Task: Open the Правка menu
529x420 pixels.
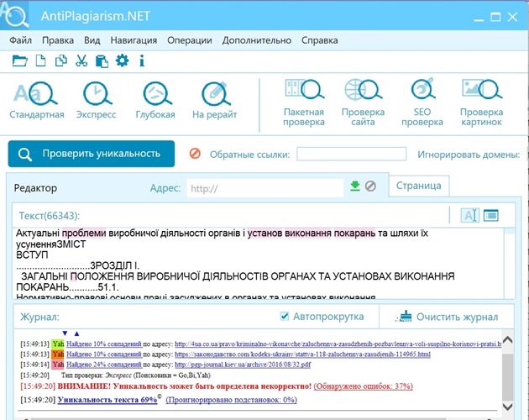Action: [58, 40]
